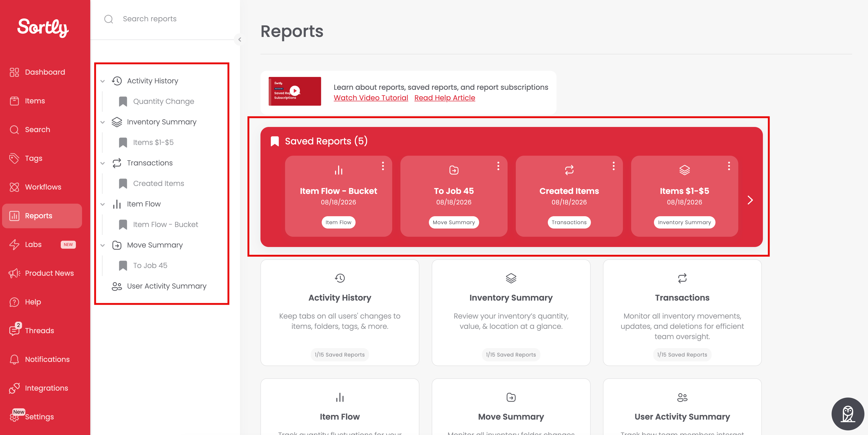Viewport: 868px width, 435px height.
Task: Click the search reports magnifier icon
Action: click(108, 19)
